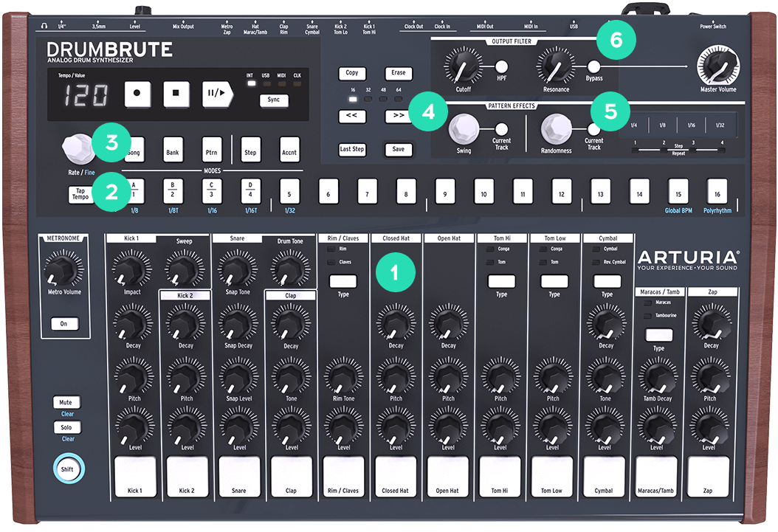This screenshot has width=778, height=532.
Task: Click the Snare Snap Tone knob
Action: coord(237,269)
